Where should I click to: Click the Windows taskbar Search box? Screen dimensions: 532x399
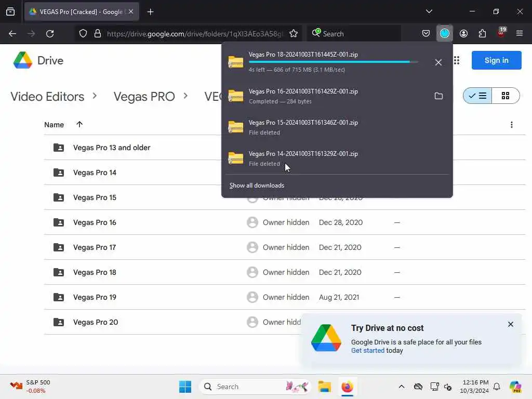pos(255,387)
